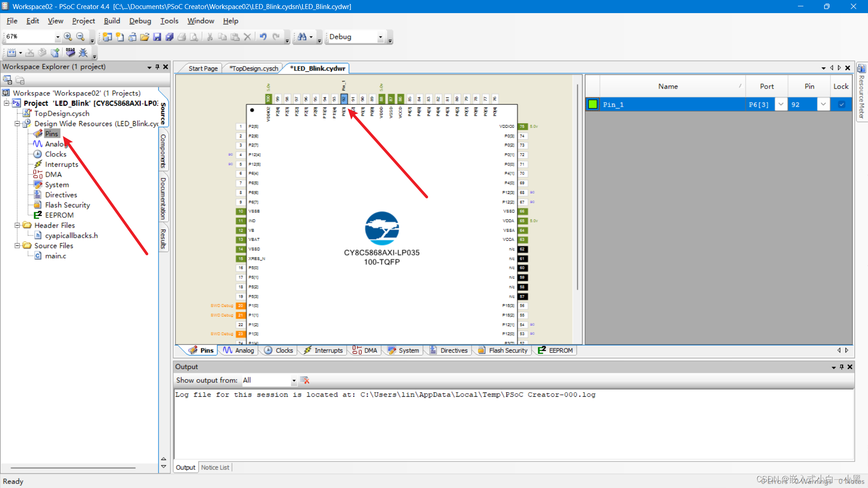Open Port dropdown for Pin_1
The height and width of the screenshot is (488, 868).
tap(781, 104)
